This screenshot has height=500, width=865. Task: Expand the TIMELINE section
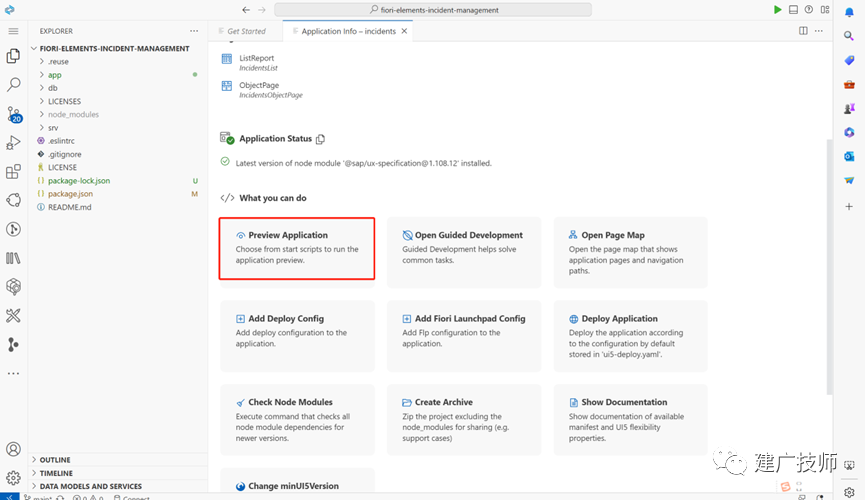click(x=118, y=473)
